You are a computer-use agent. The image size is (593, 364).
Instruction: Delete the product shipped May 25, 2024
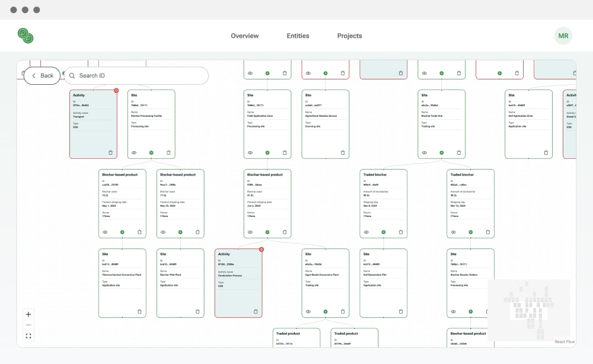point(197,232)
